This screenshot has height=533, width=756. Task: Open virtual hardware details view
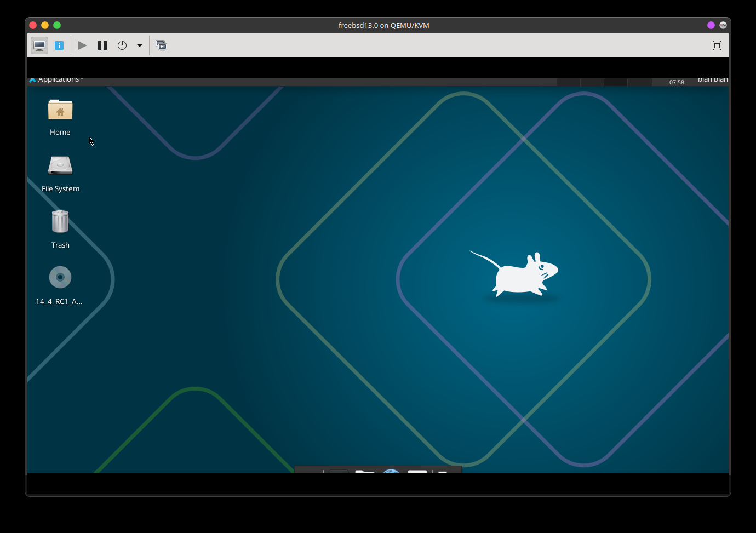pyautogui.click(x=59, y=45)
